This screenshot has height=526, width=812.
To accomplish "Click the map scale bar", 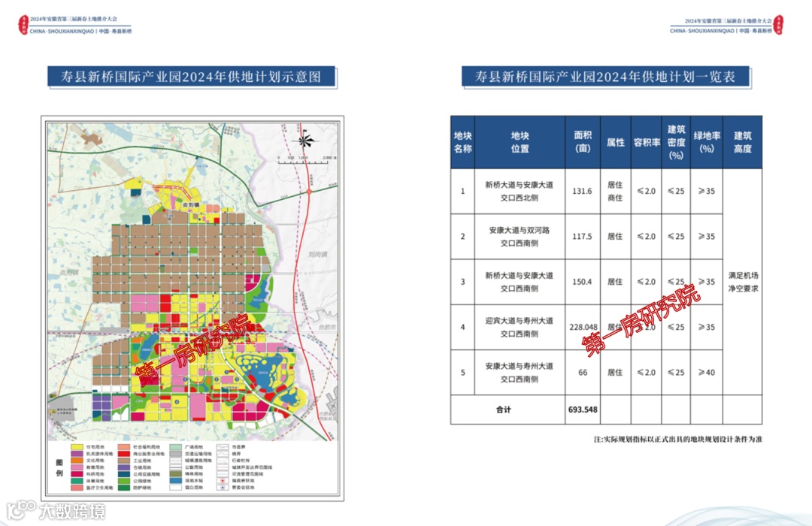I will pyautogui.click(x=306, y=161).
